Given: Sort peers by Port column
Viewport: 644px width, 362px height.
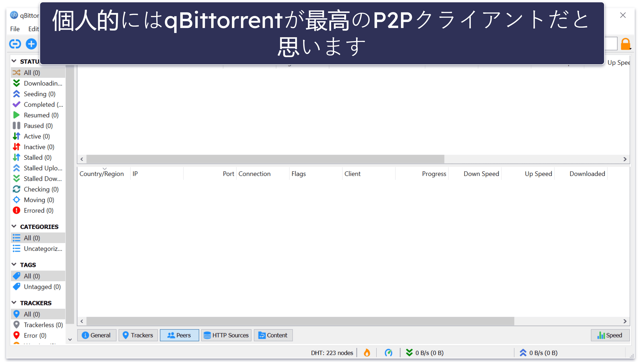Looking at the screenshot, I should (x=210, y=174).
